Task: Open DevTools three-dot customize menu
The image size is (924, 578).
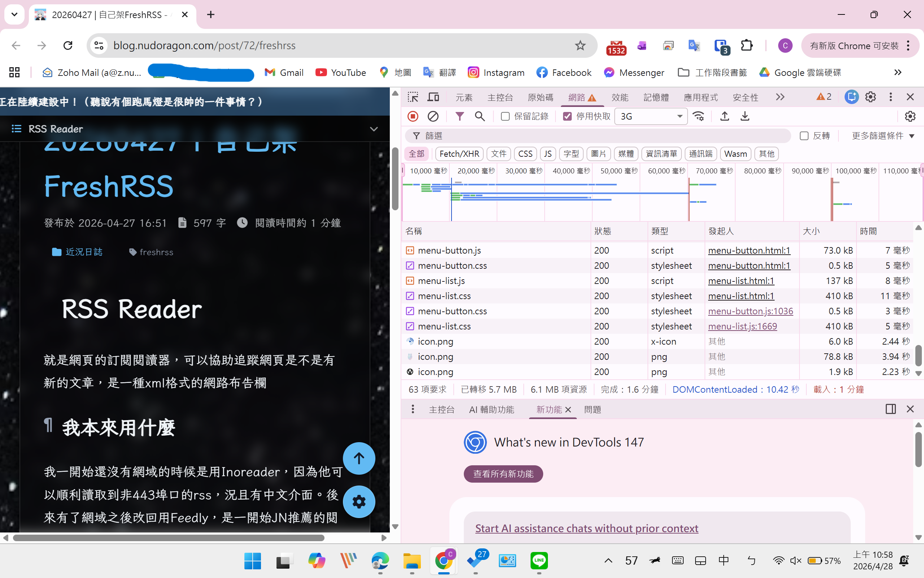Action: pyautogui.click(x=891, y=97)
